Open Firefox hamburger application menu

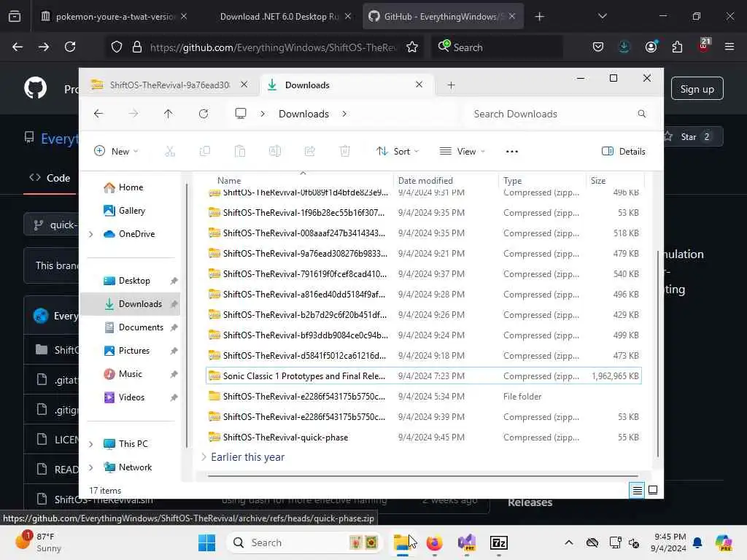(x=729, y=47)
